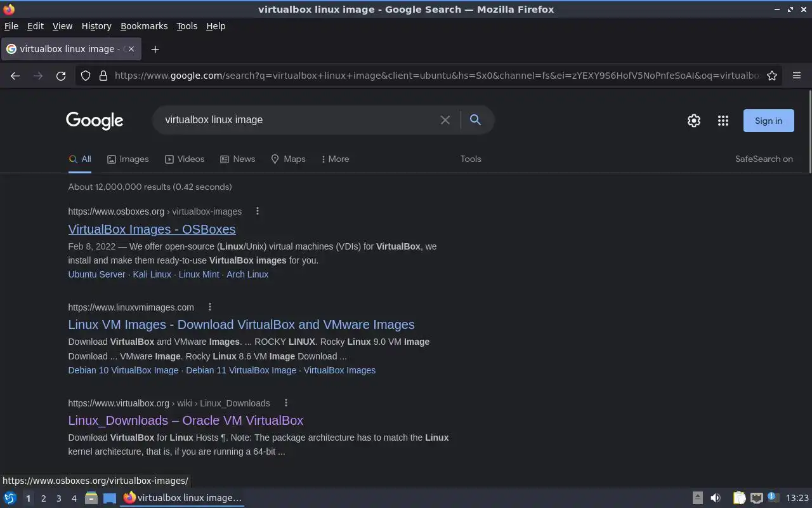Viewport: 812px width, 508px height.
Task: Select workspace 1 in the pager
Action: point(28,498)
